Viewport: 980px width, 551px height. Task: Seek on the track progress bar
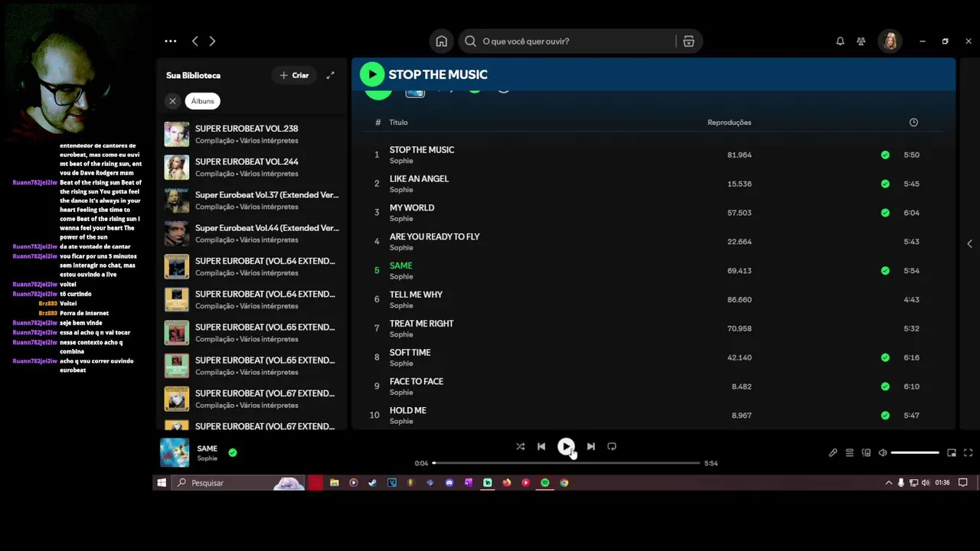tap(566, 463)
